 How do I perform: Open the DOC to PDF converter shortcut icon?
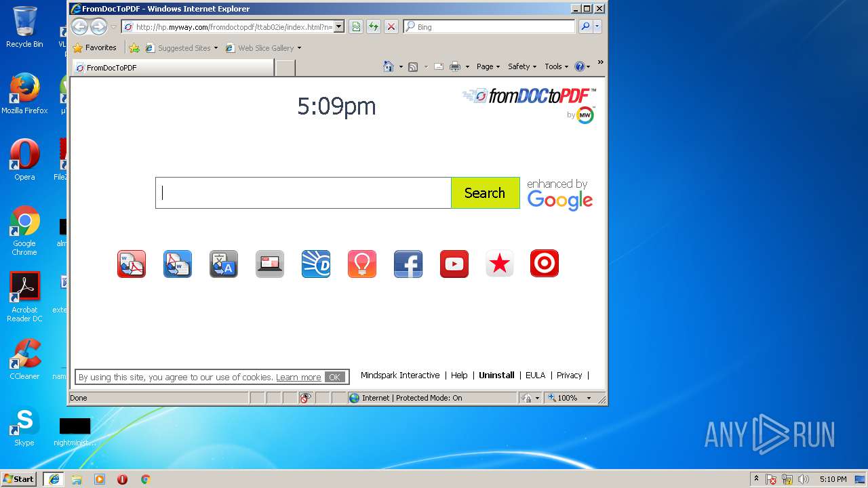pyautogui.click(x=132, y=264)
